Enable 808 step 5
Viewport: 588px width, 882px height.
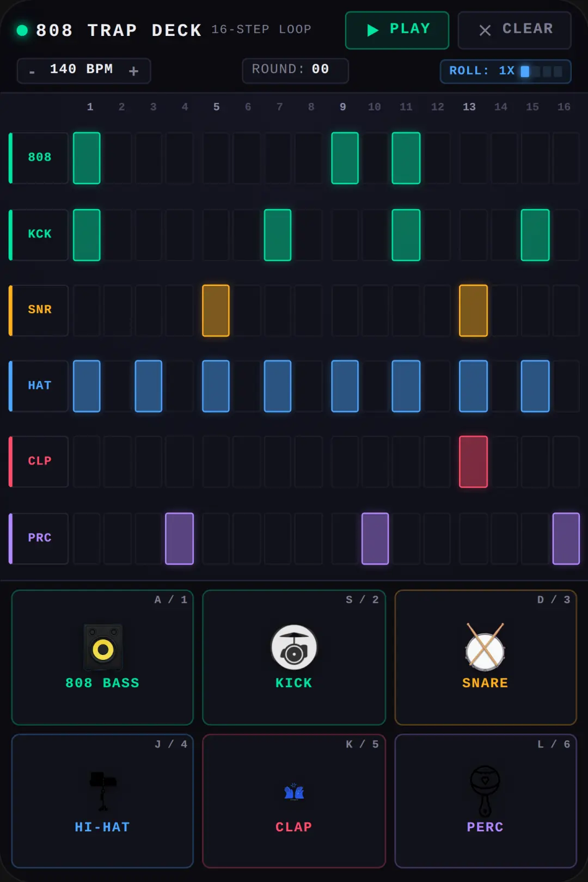216,158
